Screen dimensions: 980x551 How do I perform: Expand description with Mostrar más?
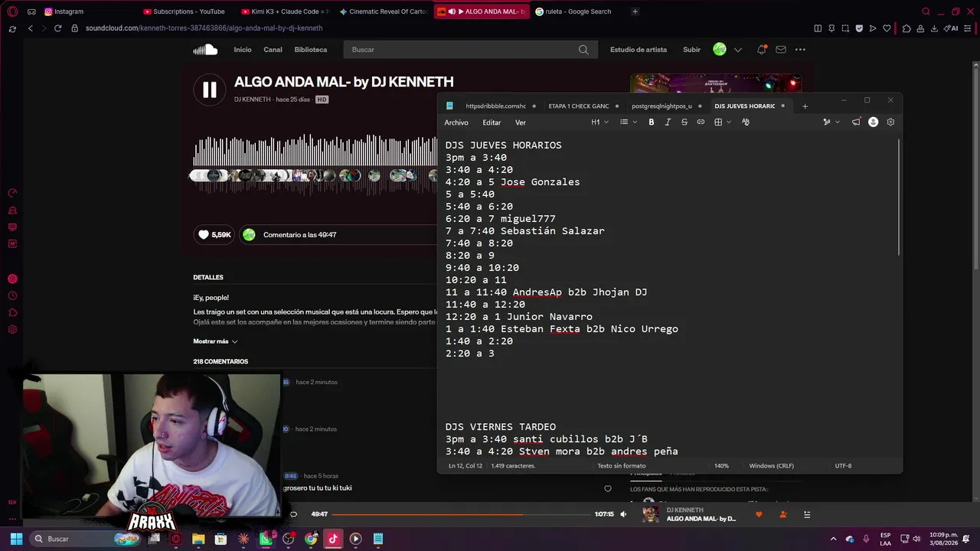click(x=215, y=341)
